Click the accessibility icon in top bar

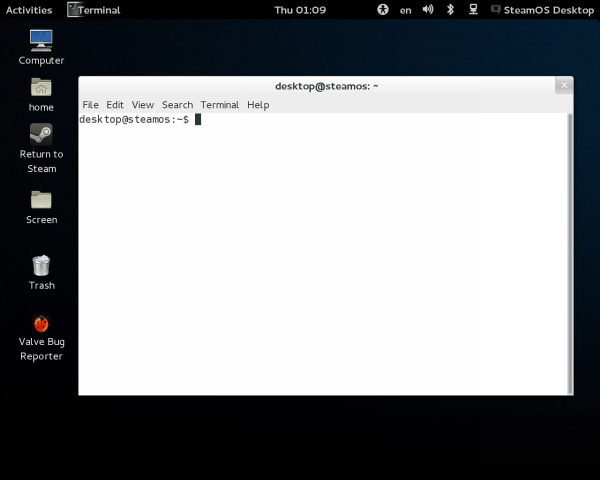pos(383,10)
